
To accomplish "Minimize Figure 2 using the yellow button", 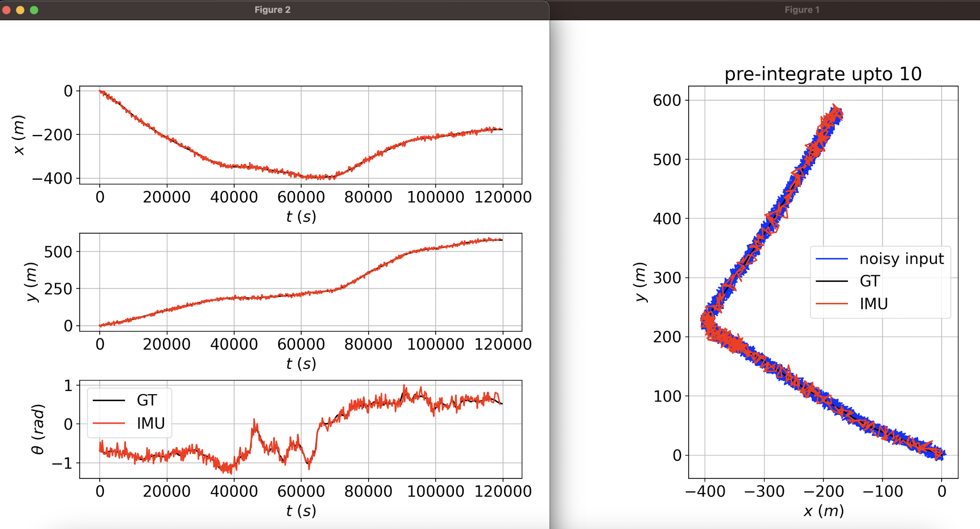I will [x=20, y=10].
